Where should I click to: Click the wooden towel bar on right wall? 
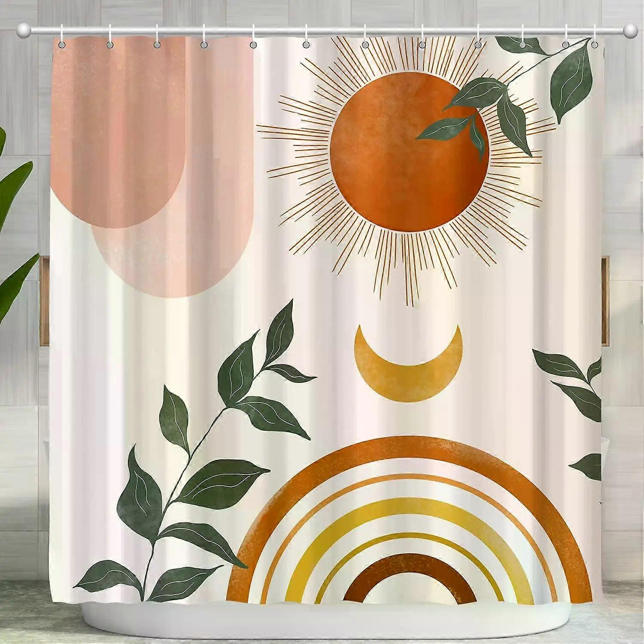pos(605,301)
